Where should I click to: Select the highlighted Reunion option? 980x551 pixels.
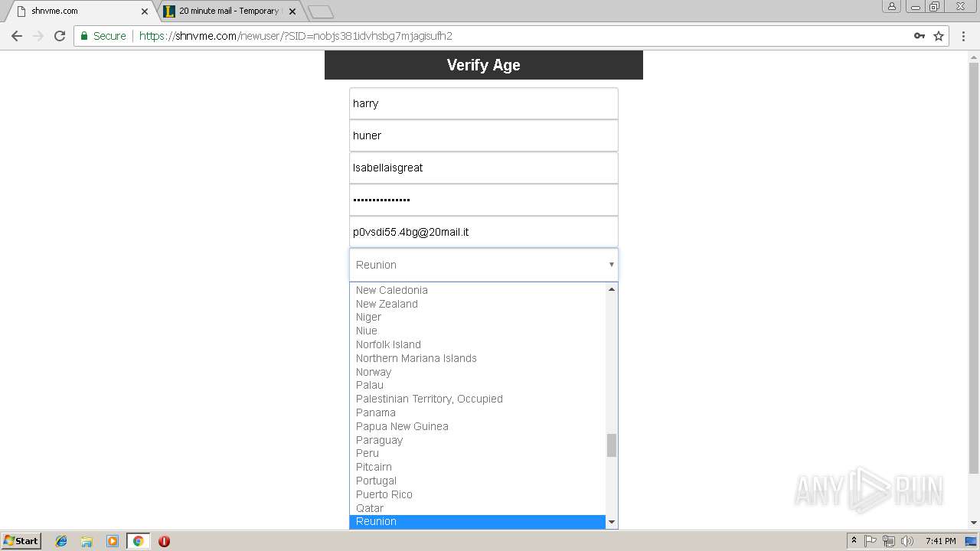pyautogui.click(x=478, y=521)
